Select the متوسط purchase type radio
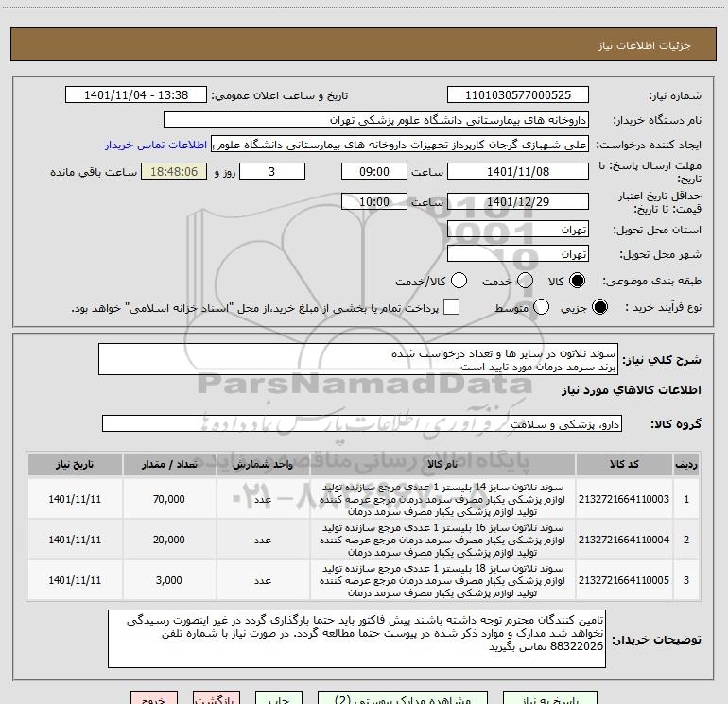This screenshot has height=704, width=728. click(x=542, y=307)
